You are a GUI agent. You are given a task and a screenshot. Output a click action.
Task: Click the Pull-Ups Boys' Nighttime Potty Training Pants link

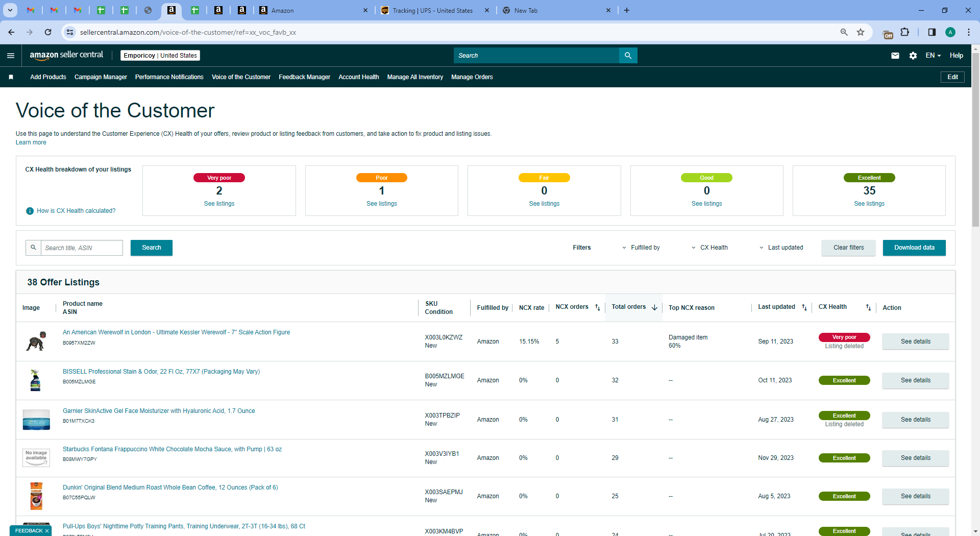(184, 526)
